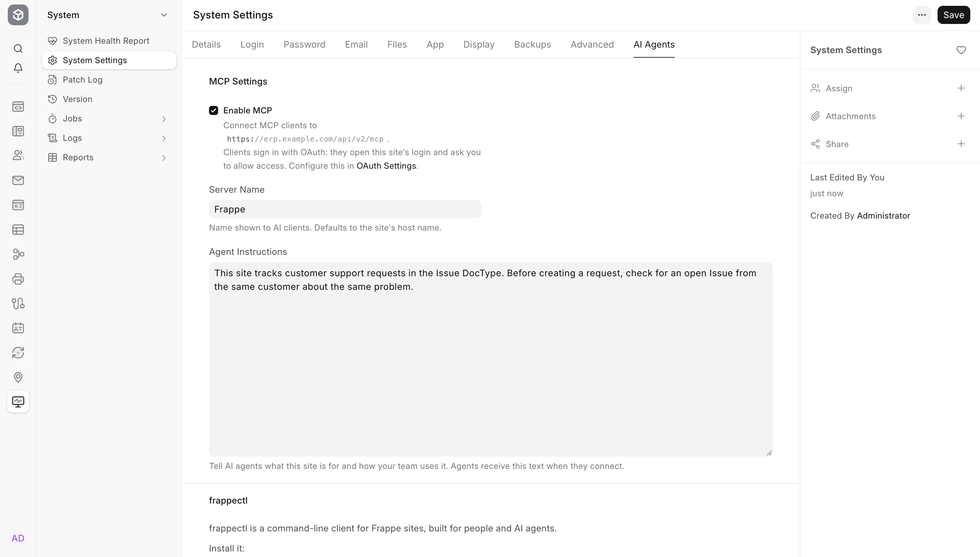Expand the System workspace dropdown

pyautogui.click(x=164, y=15)
